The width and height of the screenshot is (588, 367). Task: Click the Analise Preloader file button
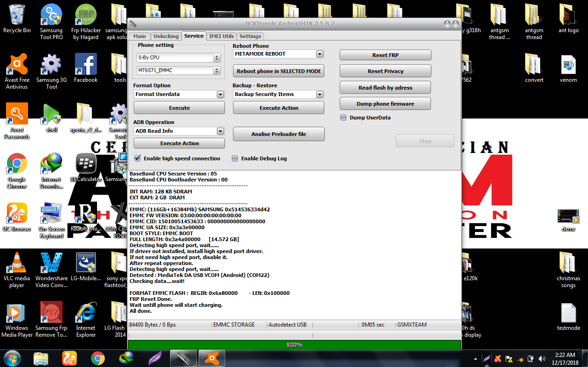click(x=279, y=134)
